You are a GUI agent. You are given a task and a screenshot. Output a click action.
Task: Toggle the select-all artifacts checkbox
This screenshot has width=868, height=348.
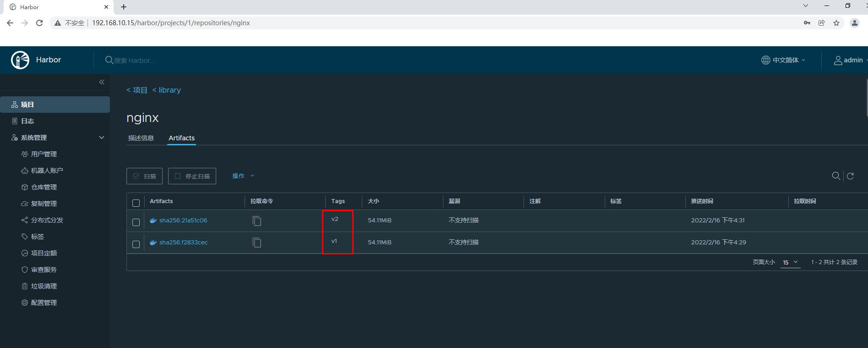(x=136, y=203)
